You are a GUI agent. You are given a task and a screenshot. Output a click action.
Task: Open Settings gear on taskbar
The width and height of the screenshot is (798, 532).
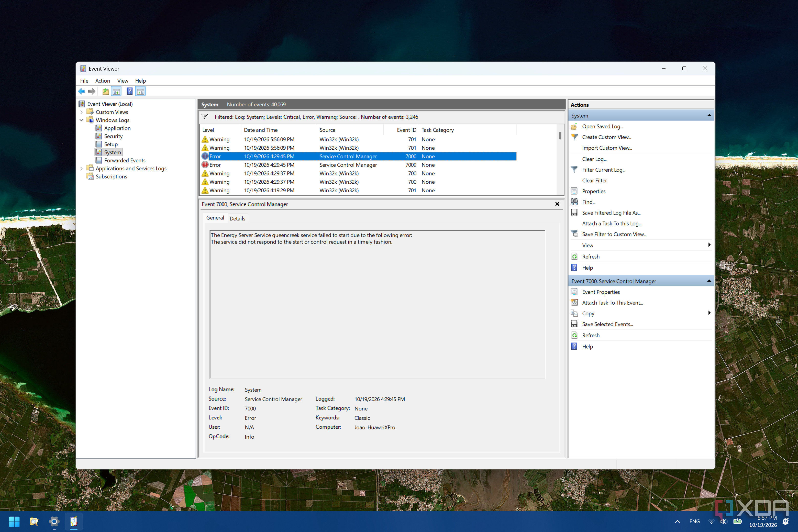click(54, 521)
